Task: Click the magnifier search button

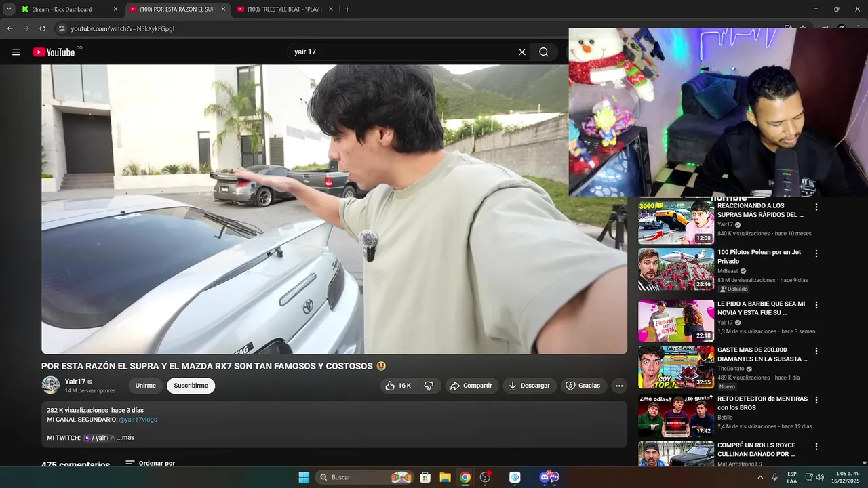Action: tap(544, 52)
